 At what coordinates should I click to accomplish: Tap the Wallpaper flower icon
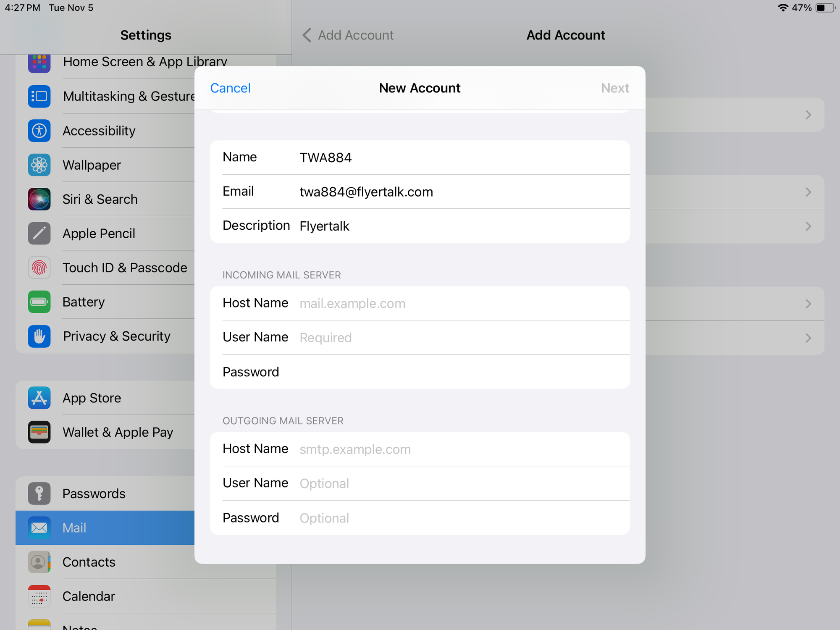39,165
